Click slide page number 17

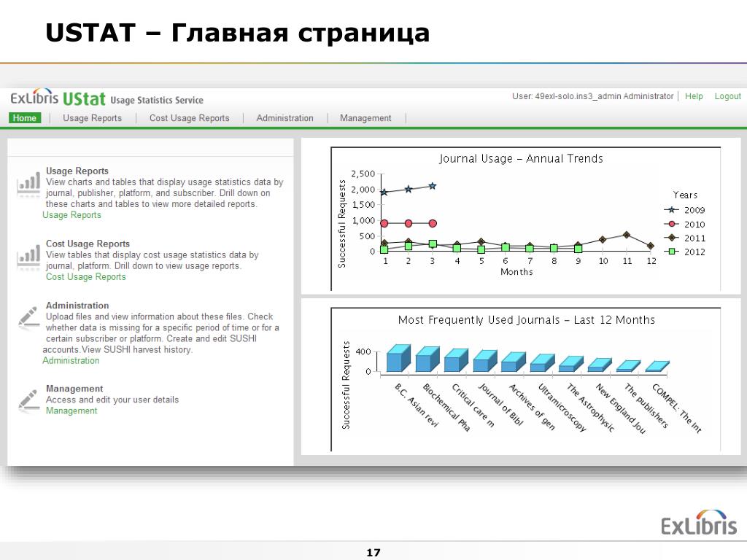(x=373, y=553)
